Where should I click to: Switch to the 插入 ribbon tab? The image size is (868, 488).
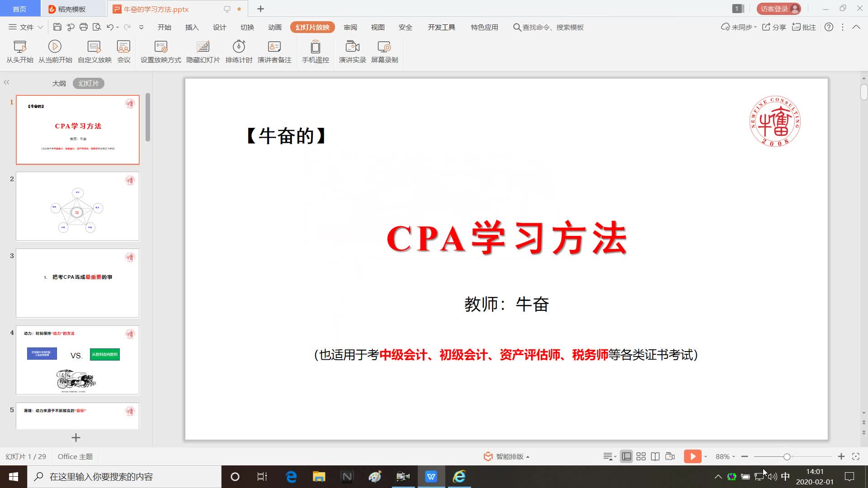[x=192, y=27]
